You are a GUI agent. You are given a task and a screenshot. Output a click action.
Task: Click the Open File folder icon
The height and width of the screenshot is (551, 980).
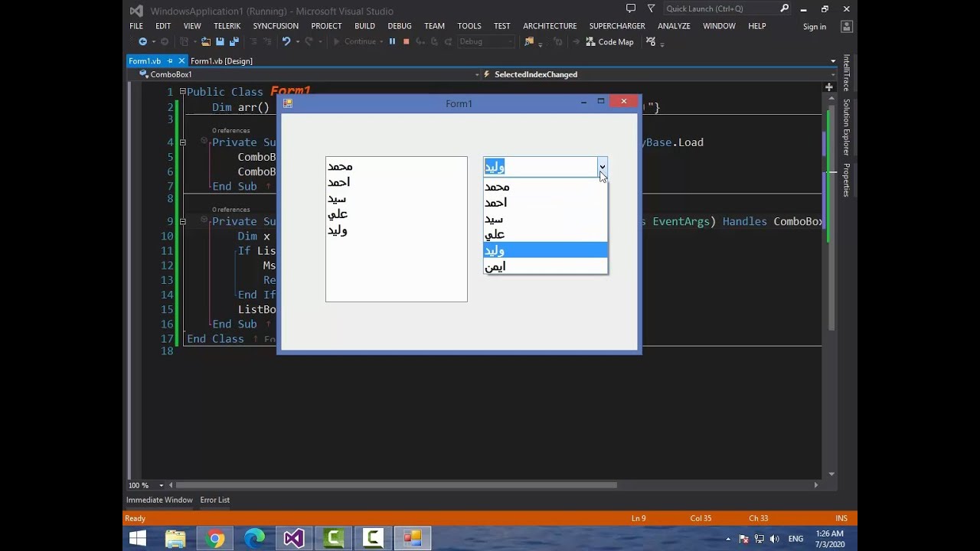(x=207, y=42)
